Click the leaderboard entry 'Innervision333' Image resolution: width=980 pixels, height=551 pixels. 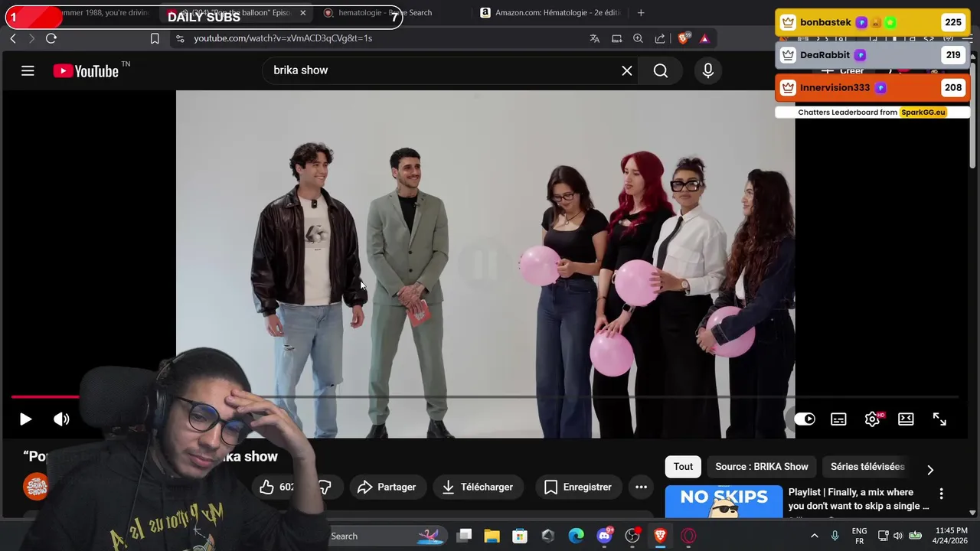(873, 87)
